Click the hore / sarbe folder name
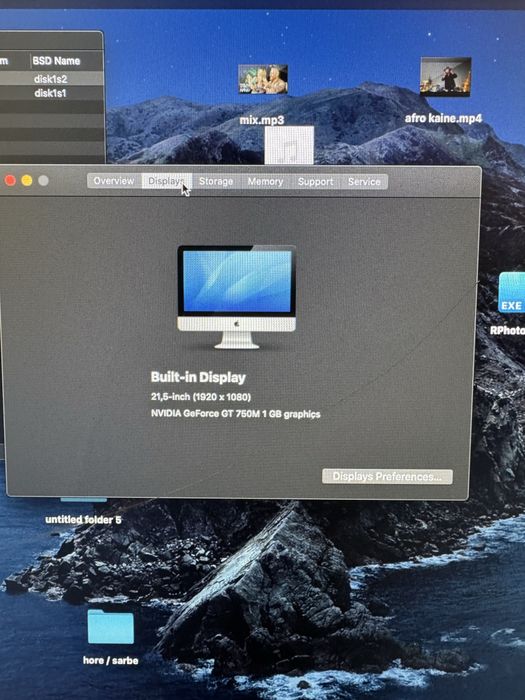The image size is (525, 700). (x=110, y=660)
